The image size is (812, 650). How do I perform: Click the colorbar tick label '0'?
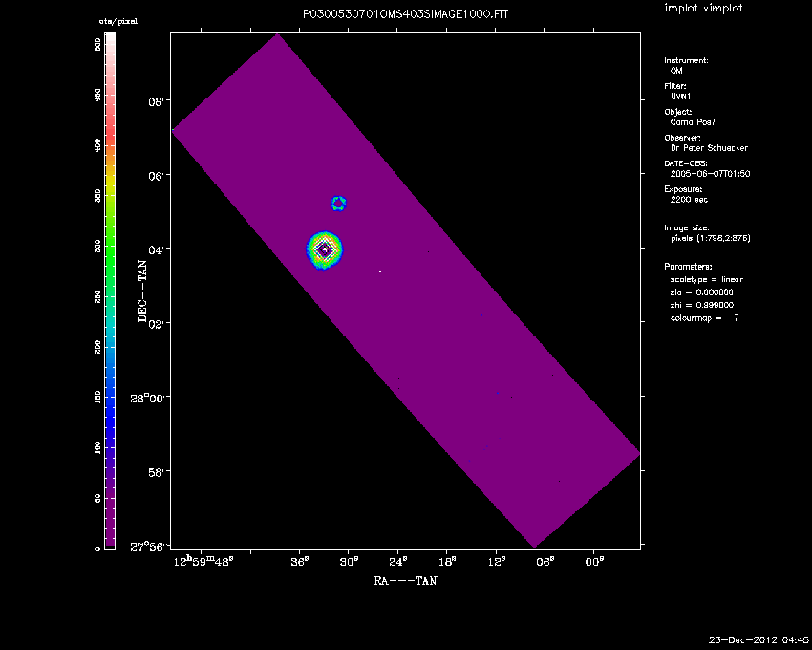[97, 549]
